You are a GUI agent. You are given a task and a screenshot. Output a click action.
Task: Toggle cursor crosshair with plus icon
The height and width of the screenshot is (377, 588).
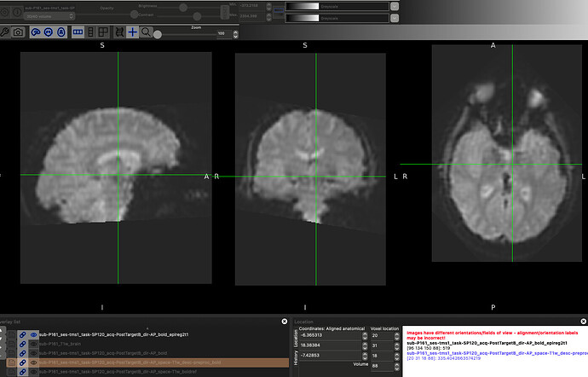point(132,32)
